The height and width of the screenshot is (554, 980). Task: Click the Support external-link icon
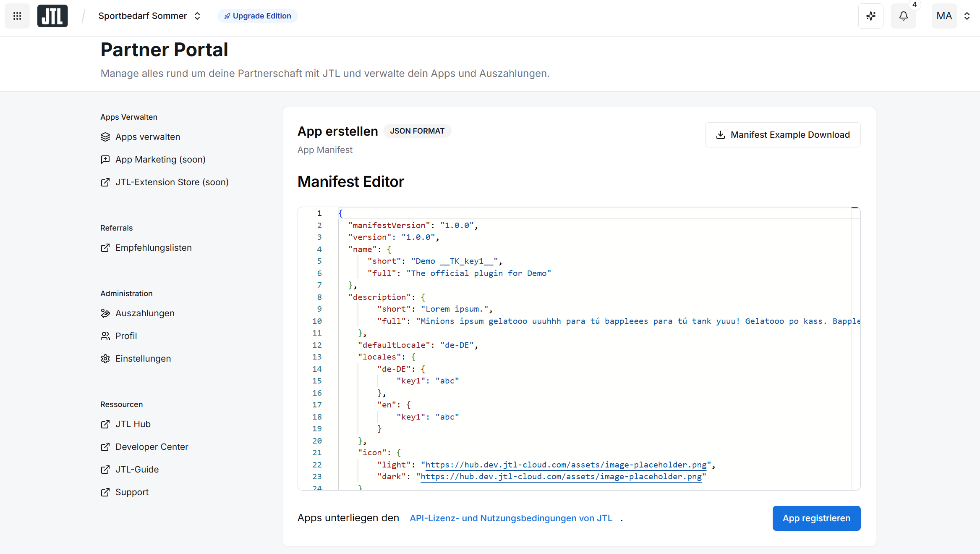pyautogui.click(x=105, y=492)
